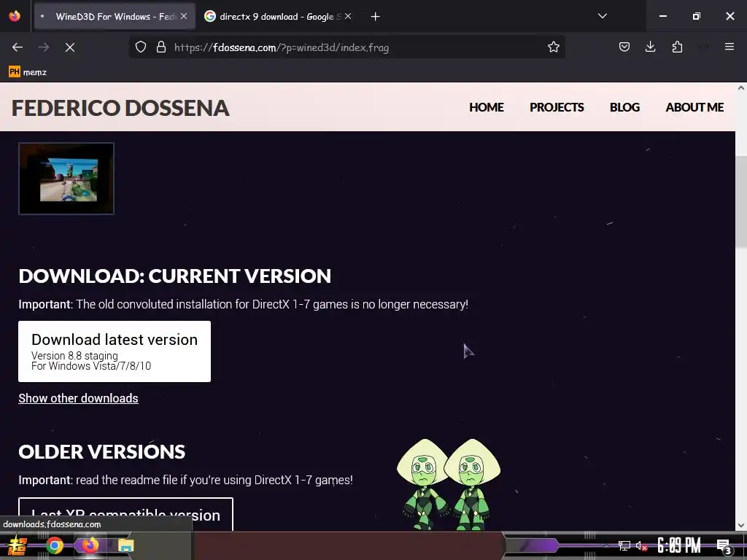Show other downloads link
This screenshot has width=747, height=560.
[x=78, y=398]
